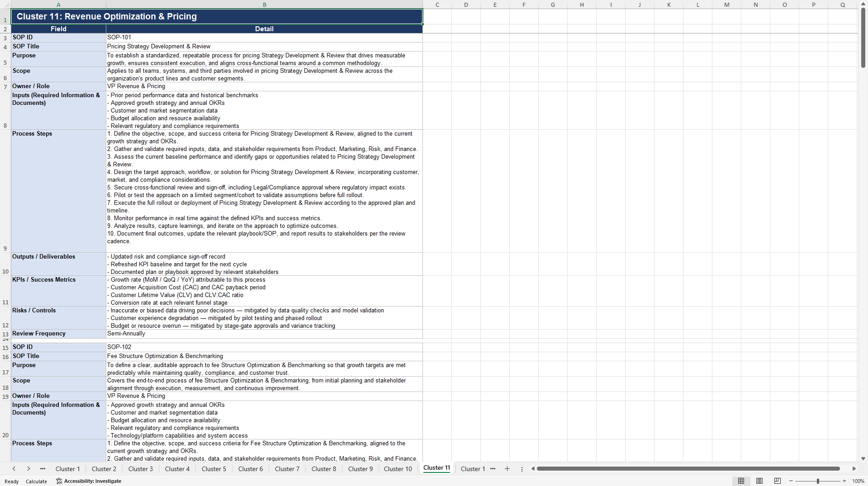Screen dimensions: 868x486
Task: Select all cells via corner triangle
Action: 5,5
